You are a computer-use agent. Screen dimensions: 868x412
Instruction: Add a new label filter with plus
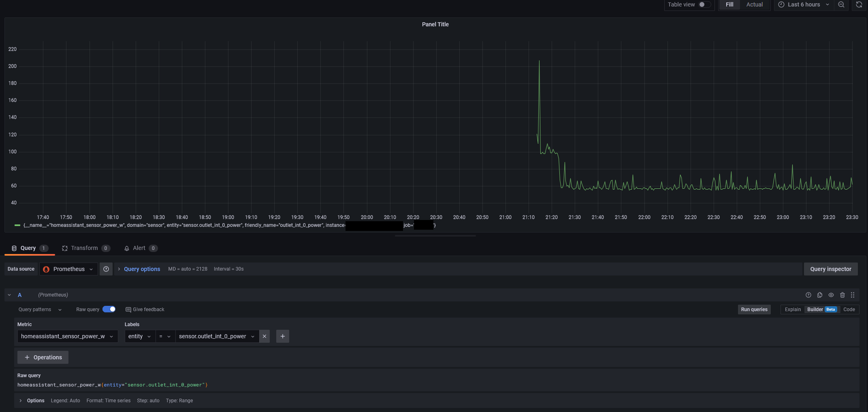[283, 336]
